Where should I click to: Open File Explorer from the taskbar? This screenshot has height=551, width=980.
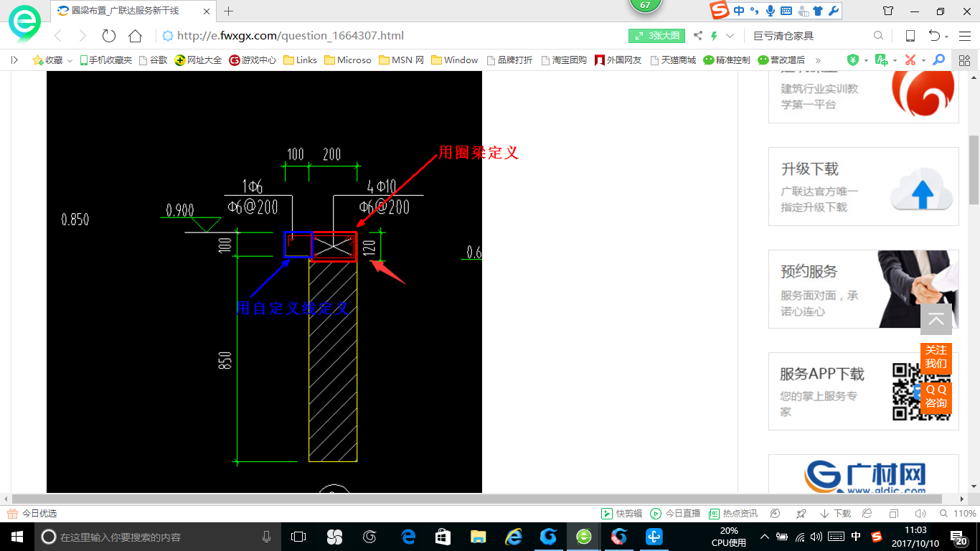tap(478, 537)
